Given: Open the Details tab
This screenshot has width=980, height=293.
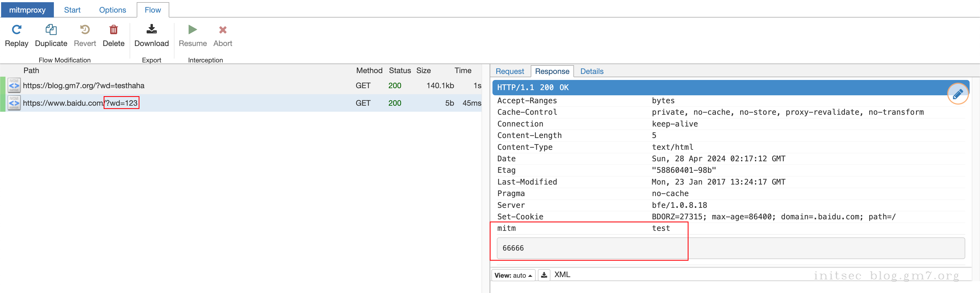Looking at the screenshot, I should click(x=591, y=71).
